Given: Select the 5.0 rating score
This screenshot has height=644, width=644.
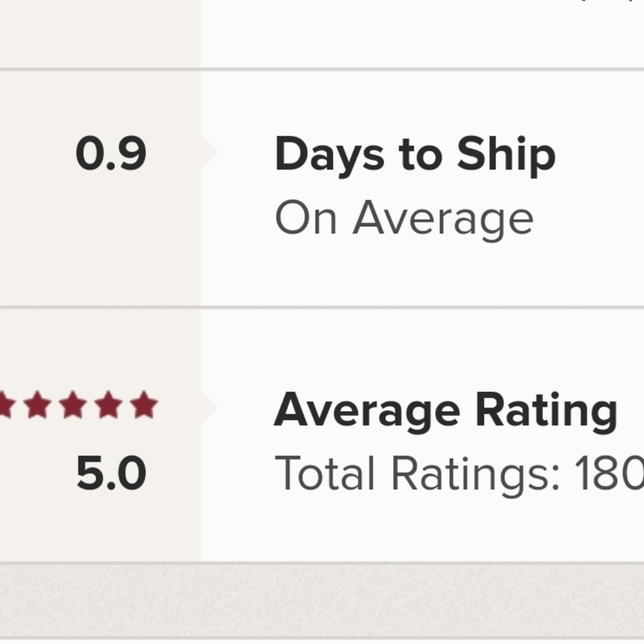Looking at the screenshot, I should pyautogui.click(x=111, y=473).
